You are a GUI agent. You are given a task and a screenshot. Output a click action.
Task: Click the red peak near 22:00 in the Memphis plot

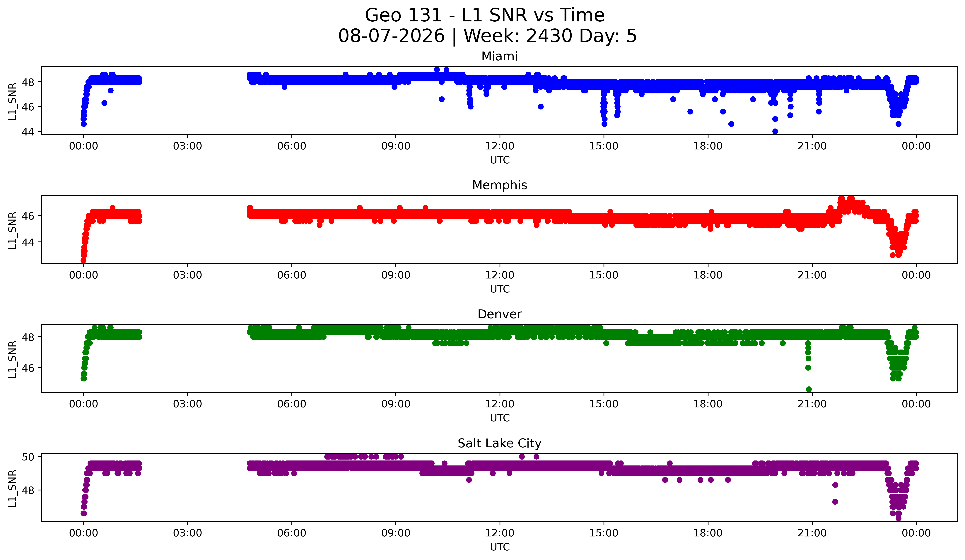(841, 199)
